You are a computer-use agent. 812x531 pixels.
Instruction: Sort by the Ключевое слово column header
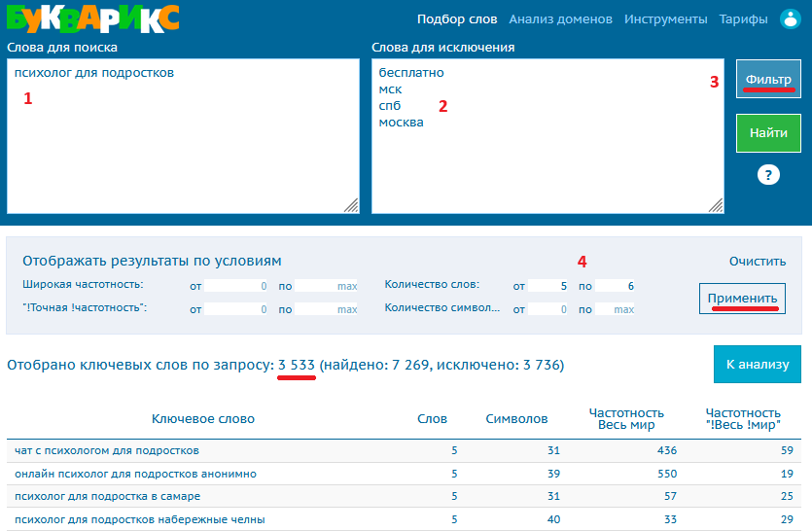203,419
